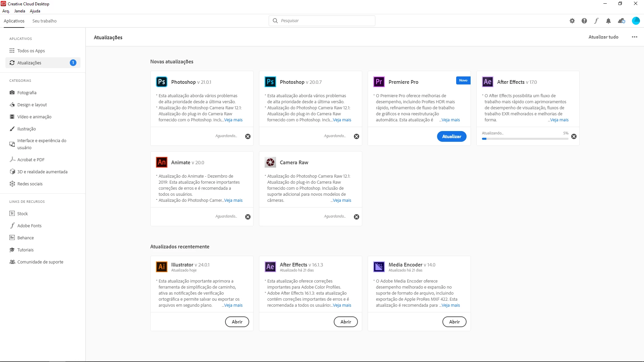Open the settings gear icon
The height and width of the screenshot is (362, 644).
(x=572, y=21)
